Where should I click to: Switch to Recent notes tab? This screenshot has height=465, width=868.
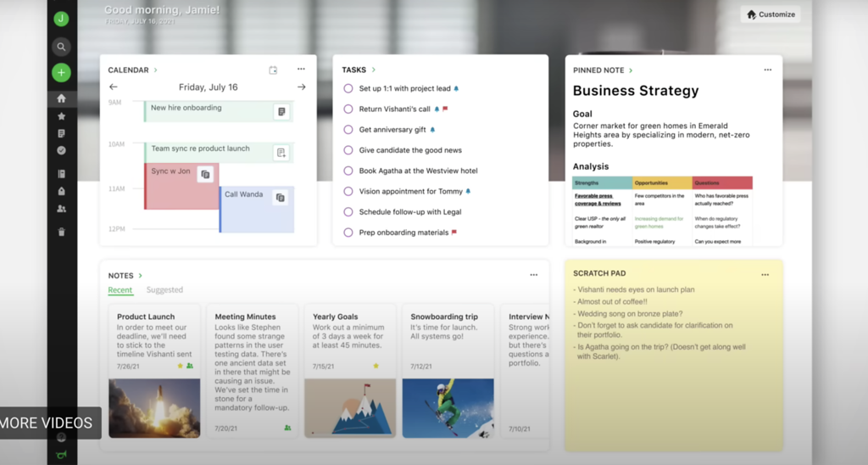pyautogui.click(x=120, y=290)
